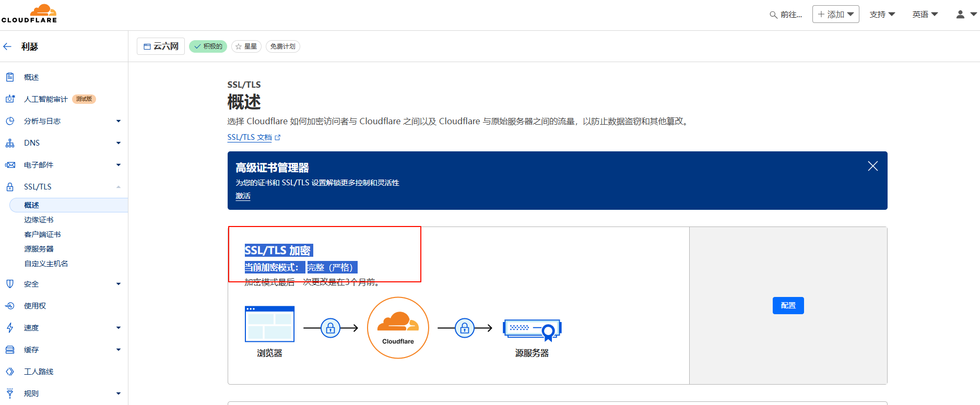This screenshot has height=405, width=980.
Task: Click the DNS network icon
Action: point(10,143)
